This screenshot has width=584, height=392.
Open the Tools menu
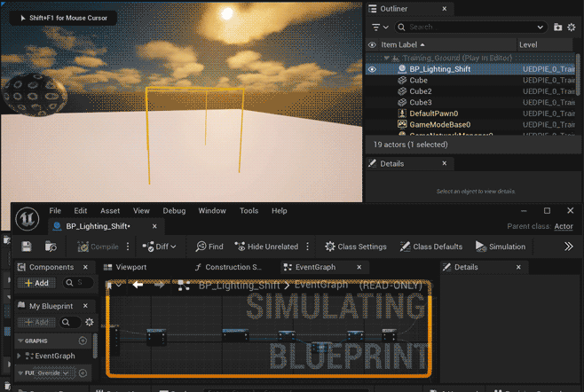pyautogui.click(x=249, y=211)
